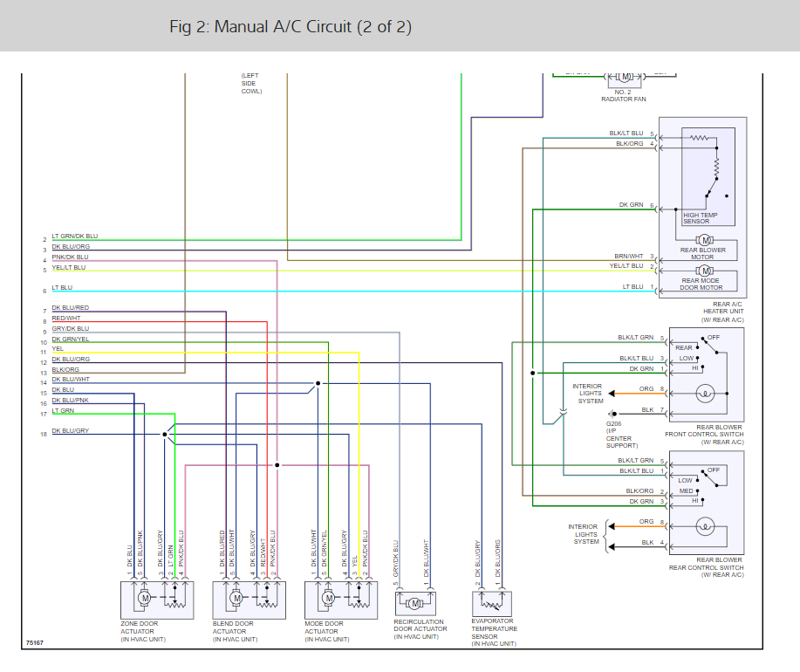Screen dimensions: 800x672
Task: Click the Rear A/C Heater Unit label
Action: 722,312
